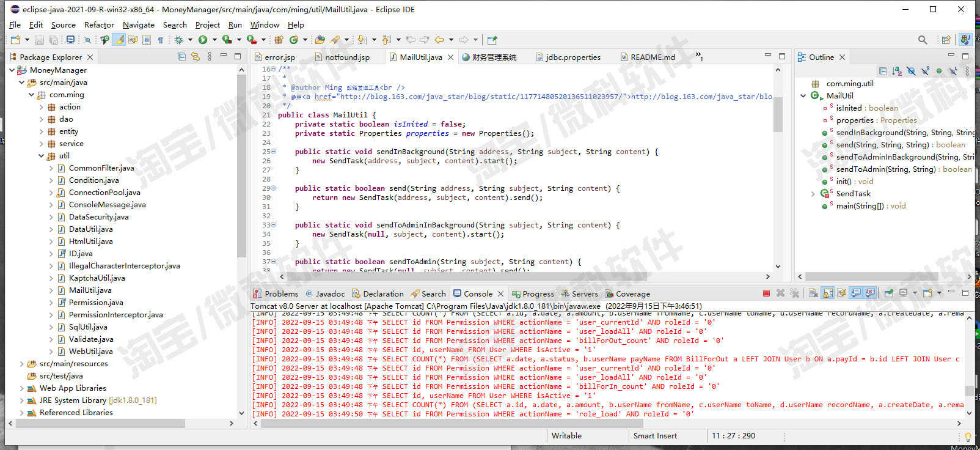
Task: Open the Servers view tab
Action: [580, 294]
